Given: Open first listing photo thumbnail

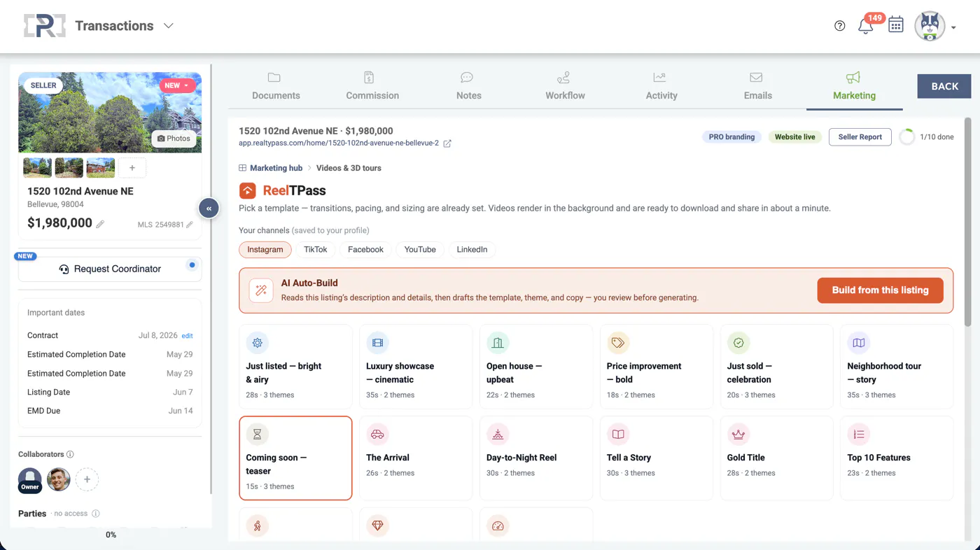Looking at the screenshot, I should tap(38, 168).
